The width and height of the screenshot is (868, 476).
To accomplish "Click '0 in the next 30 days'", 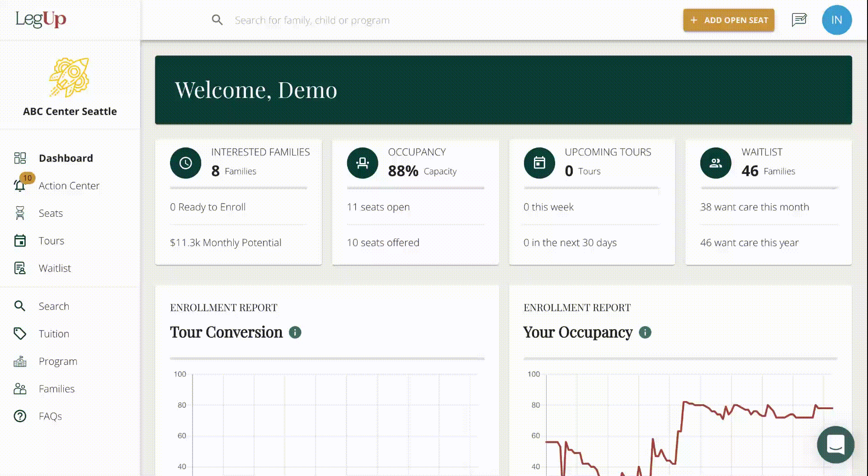I will pyautogui.click(x=570, y=243).
